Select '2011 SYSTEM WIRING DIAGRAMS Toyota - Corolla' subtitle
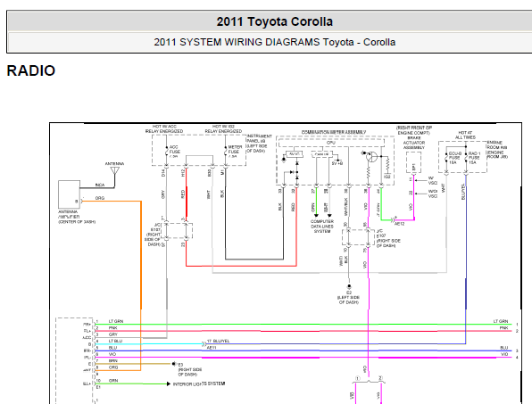532x404 pixels. tap(275, 42)
